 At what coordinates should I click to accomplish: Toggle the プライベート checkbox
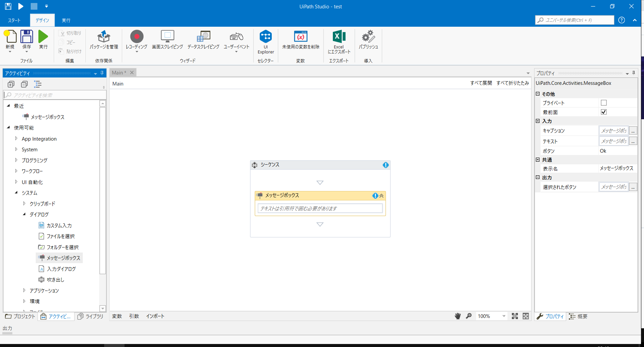click(604, 103)
